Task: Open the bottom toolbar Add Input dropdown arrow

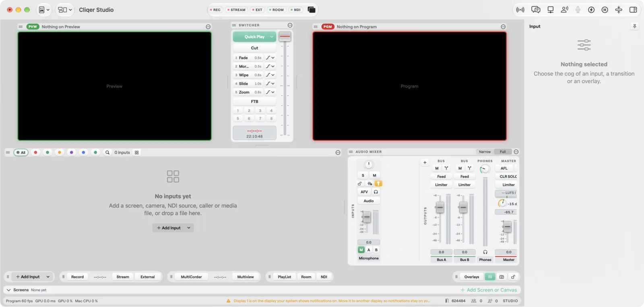Action: point(48,277)
